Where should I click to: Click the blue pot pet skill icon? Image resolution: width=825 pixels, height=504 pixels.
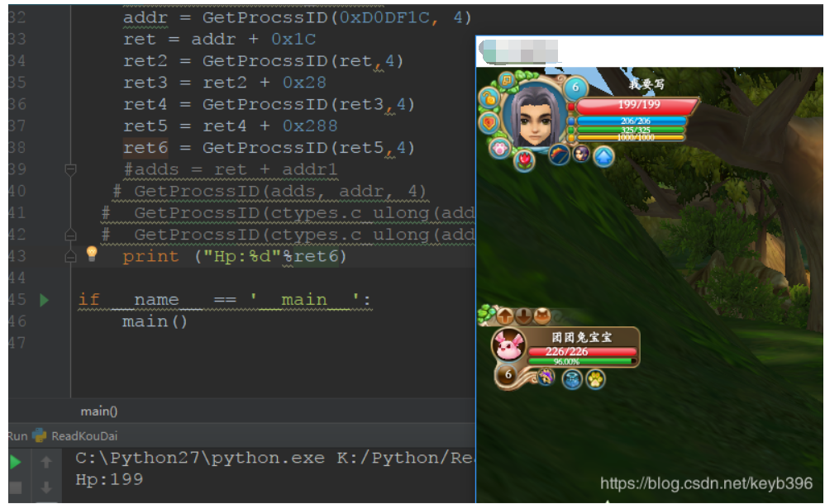[x=572, y=378]
